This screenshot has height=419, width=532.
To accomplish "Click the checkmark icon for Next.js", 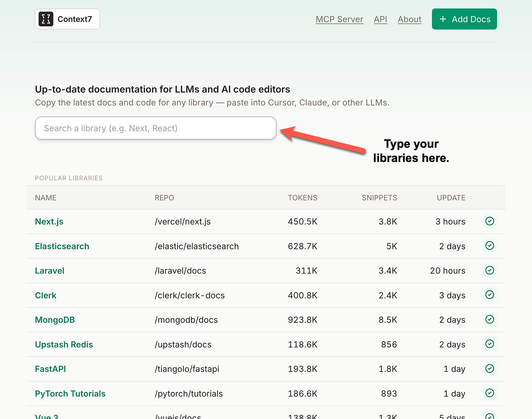I will pos(490,221).
